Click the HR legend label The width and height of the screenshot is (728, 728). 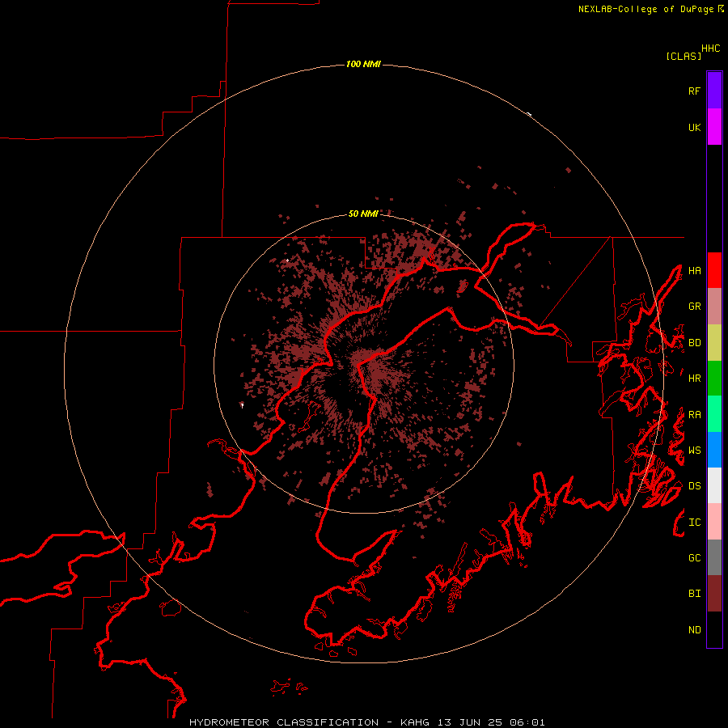tap(694, 379)
